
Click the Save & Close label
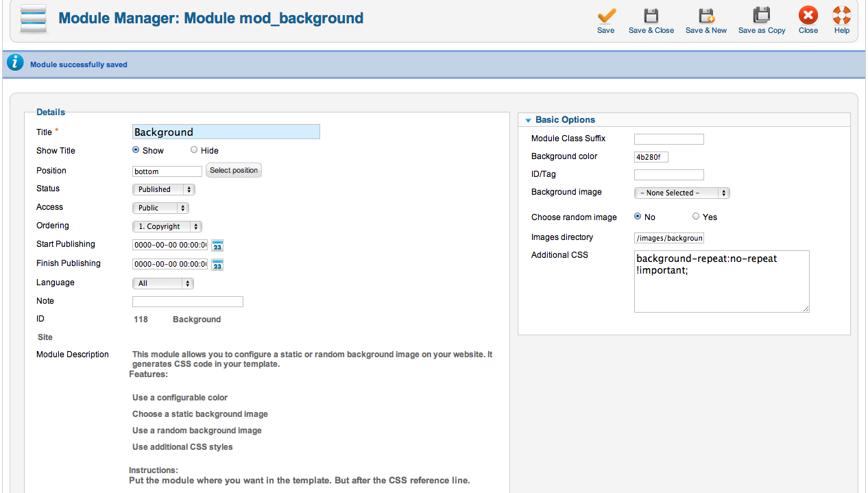tap(651, 30)
